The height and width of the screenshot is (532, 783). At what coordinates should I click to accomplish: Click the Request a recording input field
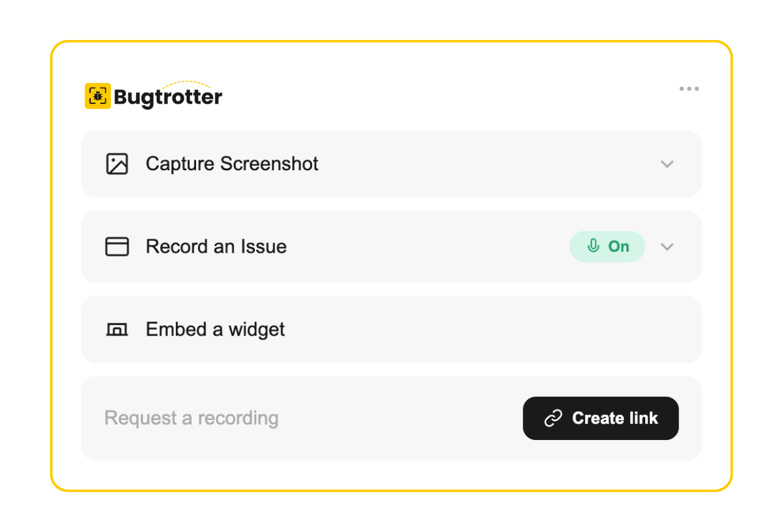(192, 418)
